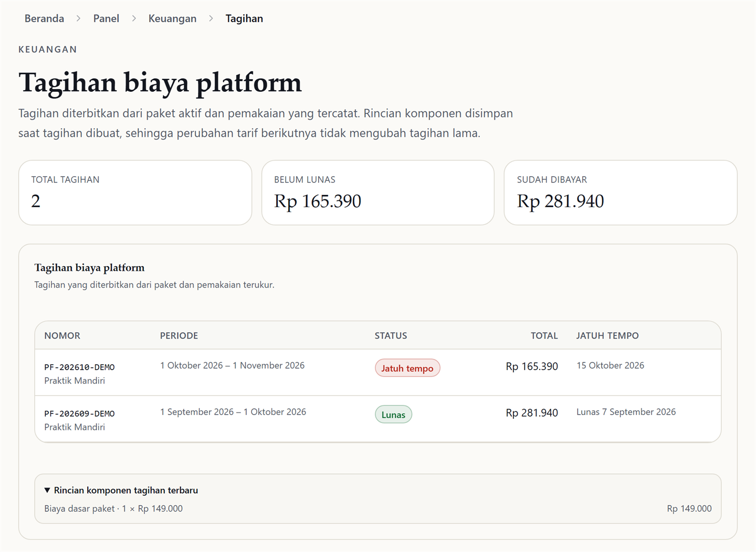This screenshot has height=552, width=756.
Task: Click the TOTAL column header
Action: [544, 336]
